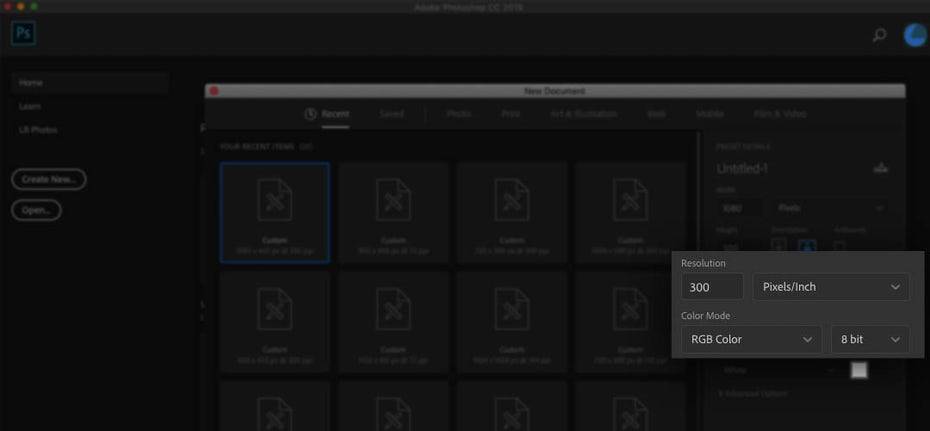Screen dimensions: 930x431
Task: Switch to the Photo tab
Action: [459, 114]
